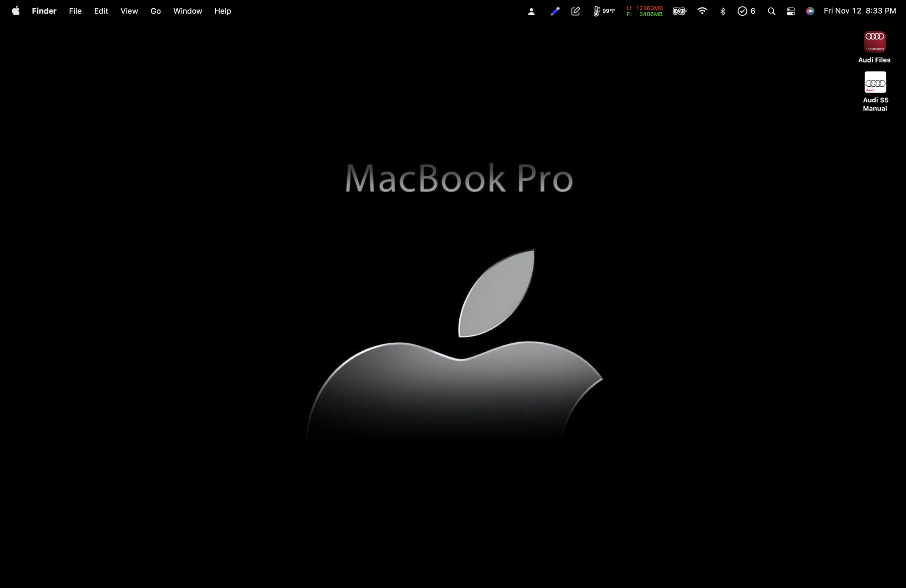Screen dimensions: 906x588
Task: Open the battery status menu
Action: click(679, 11)
